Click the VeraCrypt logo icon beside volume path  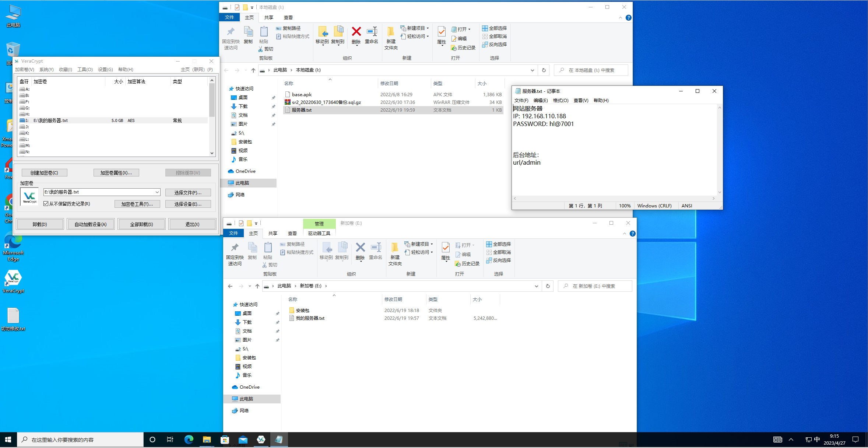pos(29,196)
